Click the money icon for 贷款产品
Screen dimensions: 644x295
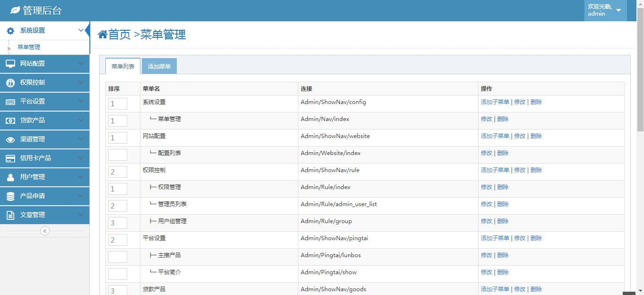tap(10, 121)
